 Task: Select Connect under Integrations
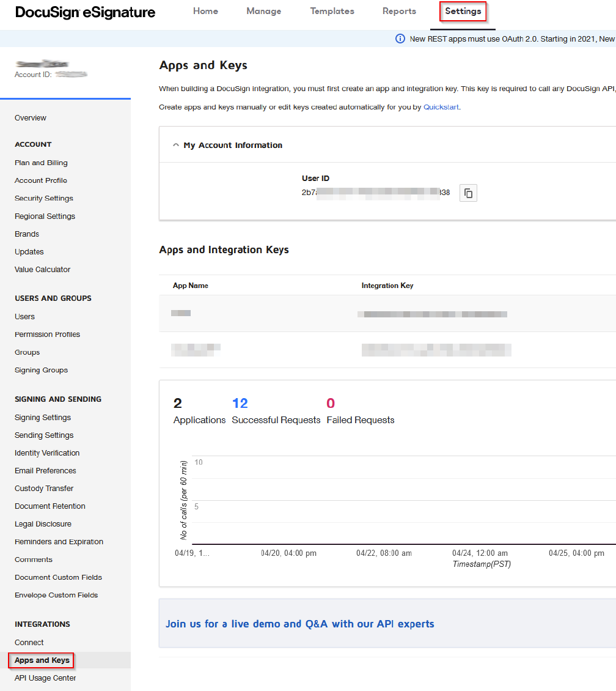tap(29, 642)
